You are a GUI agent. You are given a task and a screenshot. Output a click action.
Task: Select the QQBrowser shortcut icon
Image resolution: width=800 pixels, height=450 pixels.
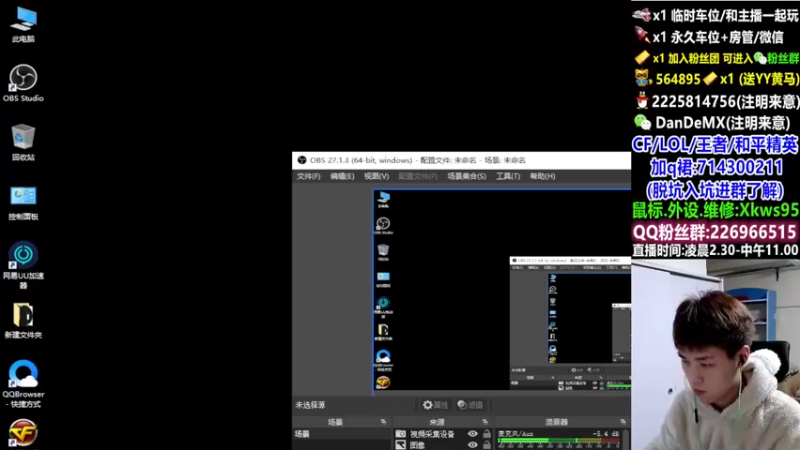point(23,384)
